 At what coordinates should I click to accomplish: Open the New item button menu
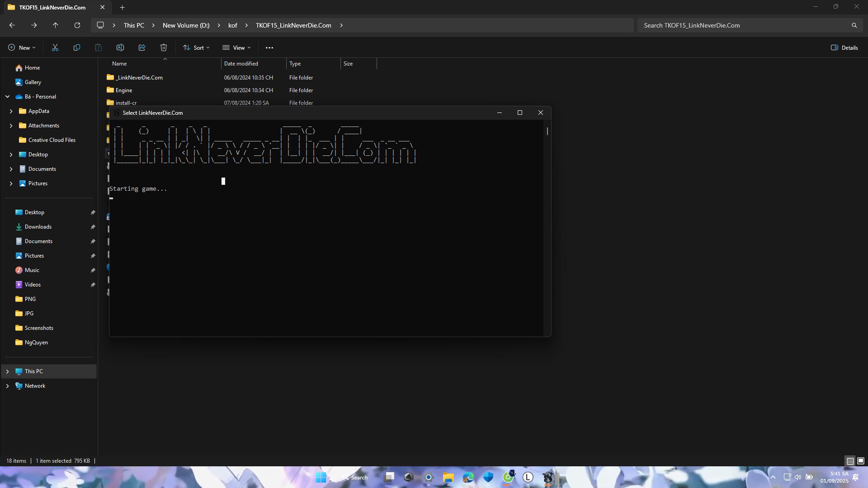pyautogui.click(x=22, y=47)
